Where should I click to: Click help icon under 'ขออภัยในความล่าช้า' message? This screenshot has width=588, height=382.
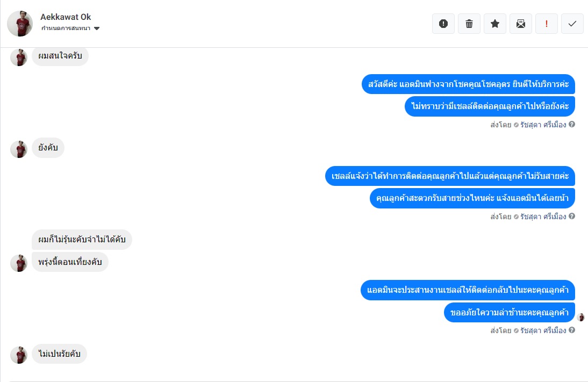572,330
